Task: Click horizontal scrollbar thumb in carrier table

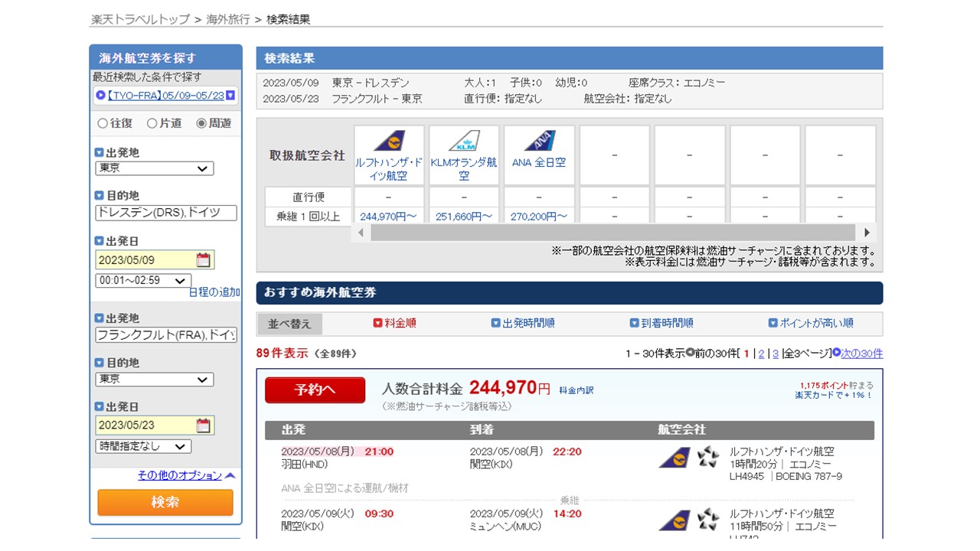Action: click(x=612, y=233)
